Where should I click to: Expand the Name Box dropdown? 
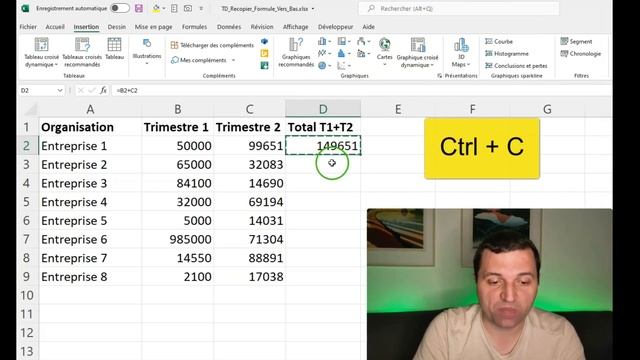[x=60, y=90]
